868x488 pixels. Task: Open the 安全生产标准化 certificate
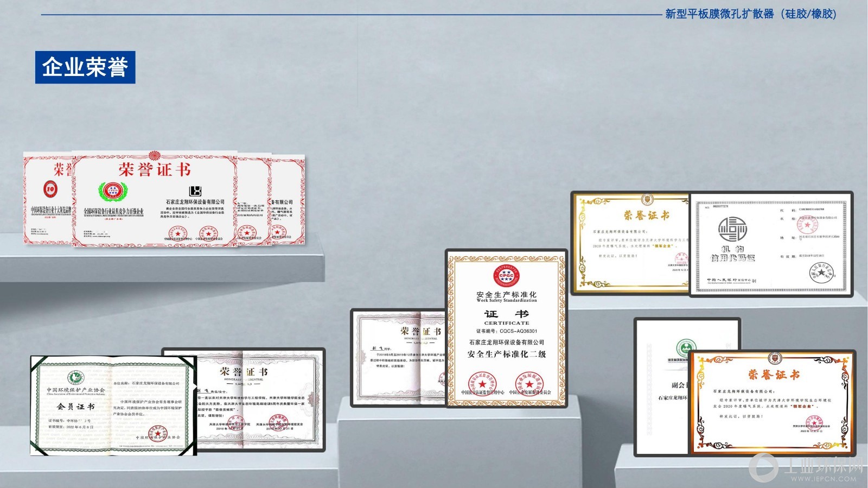[506, 328]
